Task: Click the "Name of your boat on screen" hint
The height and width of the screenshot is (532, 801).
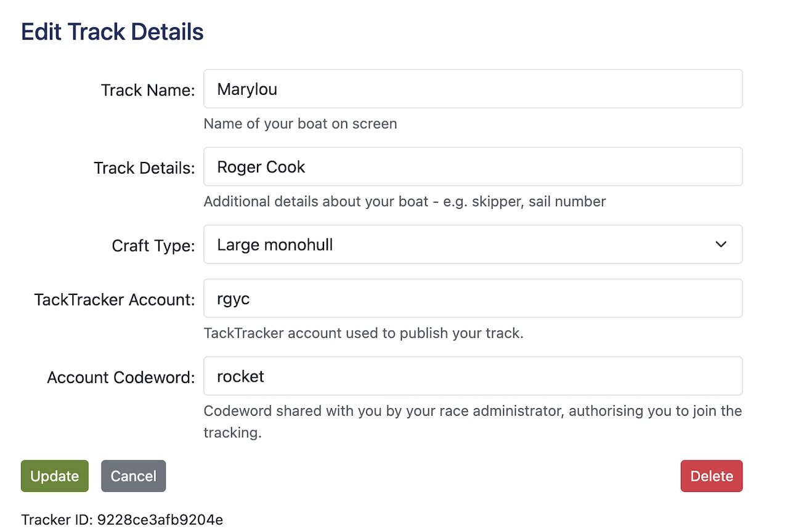Action: coord(300,124)
